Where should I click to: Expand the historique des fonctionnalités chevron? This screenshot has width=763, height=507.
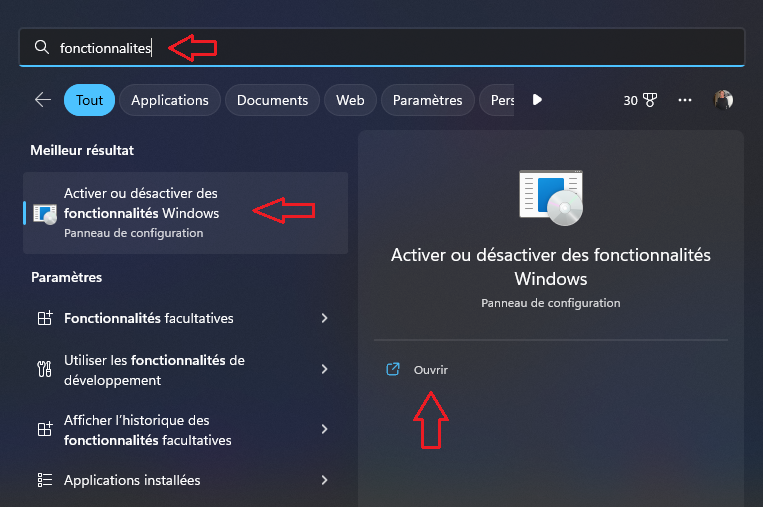pos(325,429)
